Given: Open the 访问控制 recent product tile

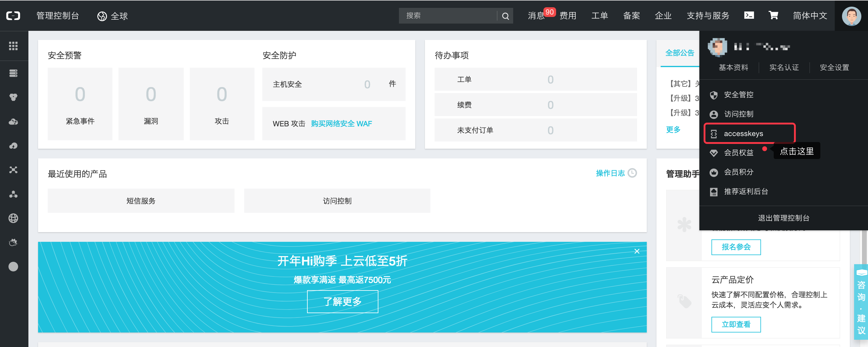Looking at the screenshot, I should point(337,201).
